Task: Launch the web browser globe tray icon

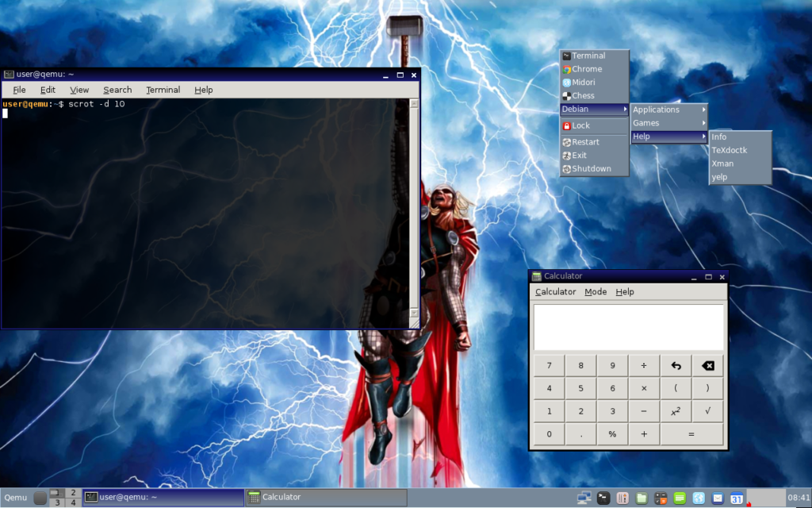Action: point(699,498)
